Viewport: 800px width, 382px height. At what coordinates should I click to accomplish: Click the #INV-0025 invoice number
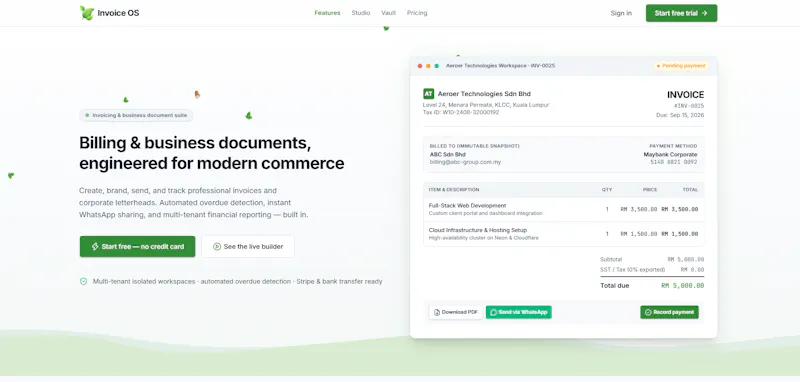(689, 106)
